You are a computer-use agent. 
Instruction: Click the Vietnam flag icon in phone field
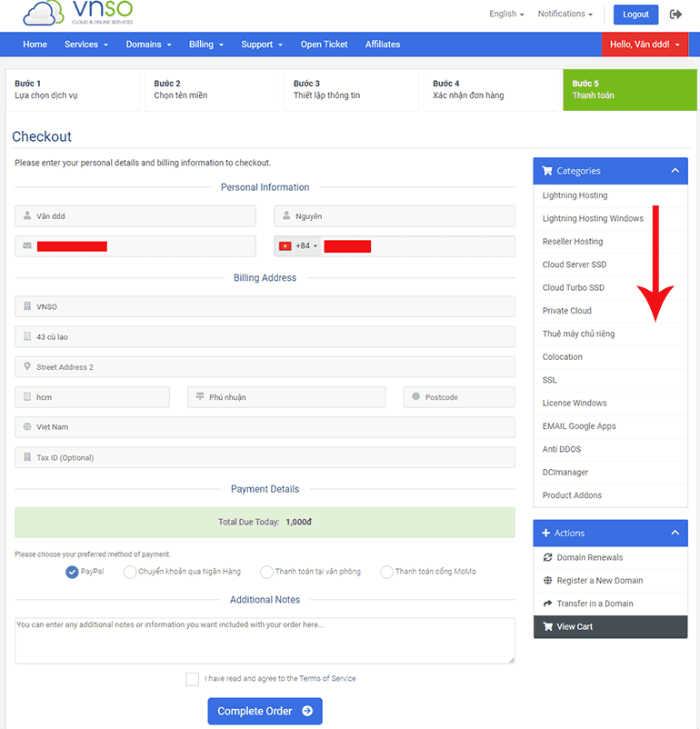(285, 246)
